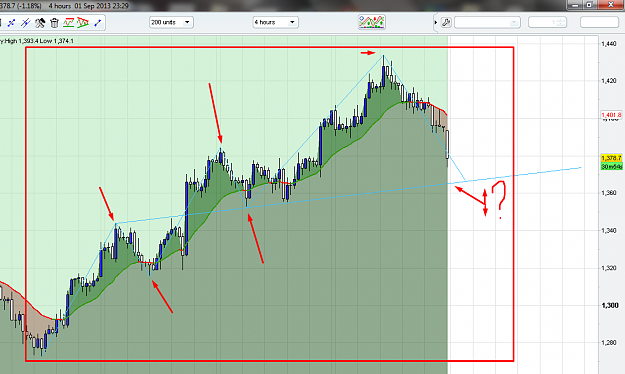625x374 pixels.
Task: Click the trash can delete icon
Action: coord(54,23)
